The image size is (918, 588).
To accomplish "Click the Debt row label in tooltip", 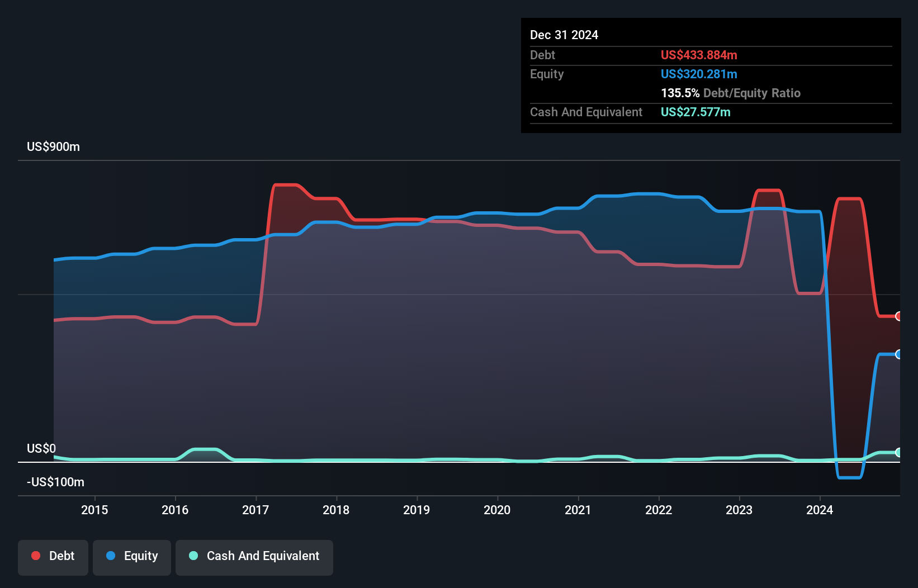I will [542, 55].
